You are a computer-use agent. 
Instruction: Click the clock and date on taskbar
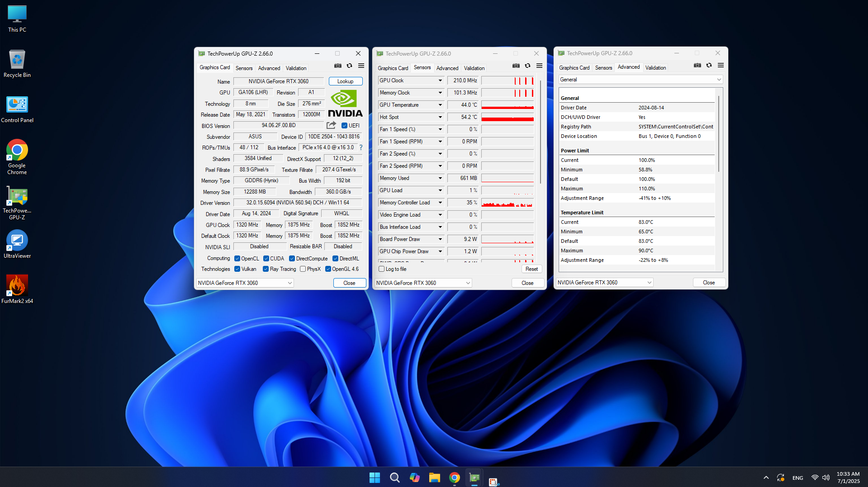pyautogui.click(x=848, y=478)
